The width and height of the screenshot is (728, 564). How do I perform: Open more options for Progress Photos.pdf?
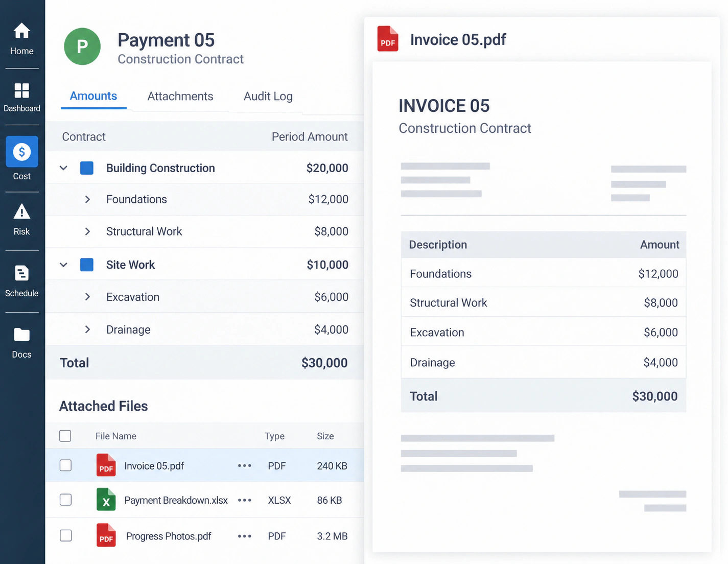[x=245, y=536]
